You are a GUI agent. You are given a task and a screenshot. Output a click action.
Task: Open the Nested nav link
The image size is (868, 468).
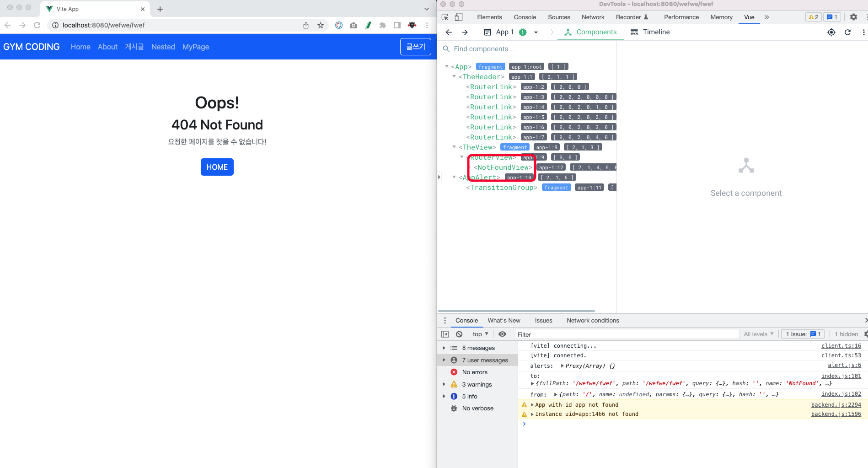tap(163, 47)
